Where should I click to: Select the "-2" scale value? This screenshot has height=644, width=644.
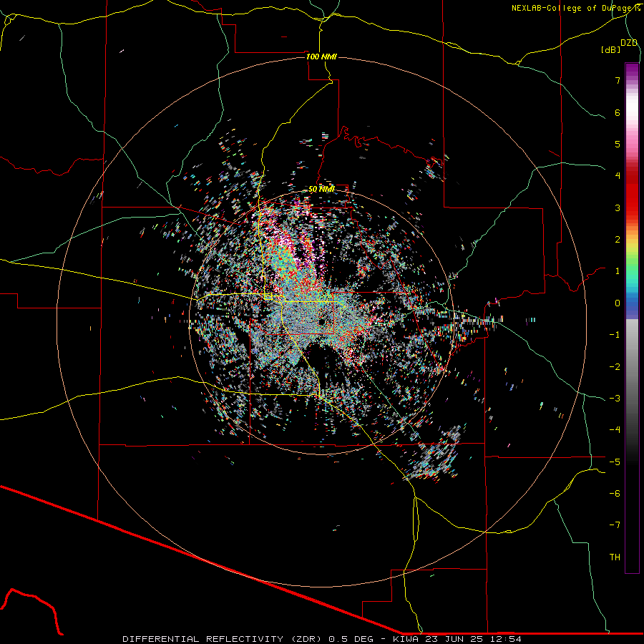(x=615, y=367)
